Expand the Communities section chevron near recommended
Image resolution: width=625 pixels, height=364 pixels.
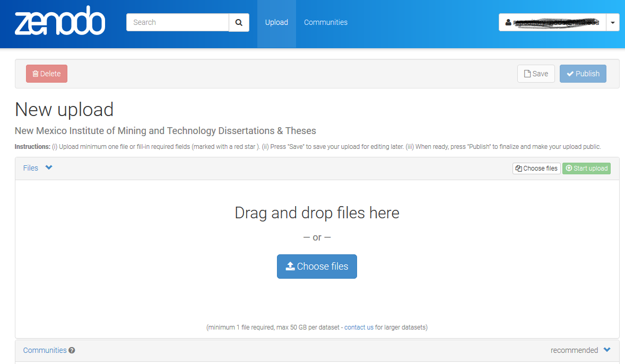[x=607, y=350]
